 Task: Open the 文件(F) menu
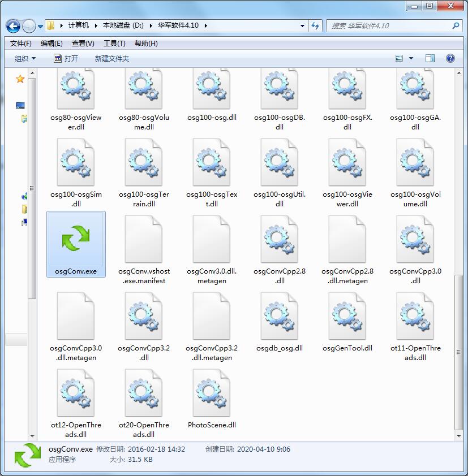[21, 44]
